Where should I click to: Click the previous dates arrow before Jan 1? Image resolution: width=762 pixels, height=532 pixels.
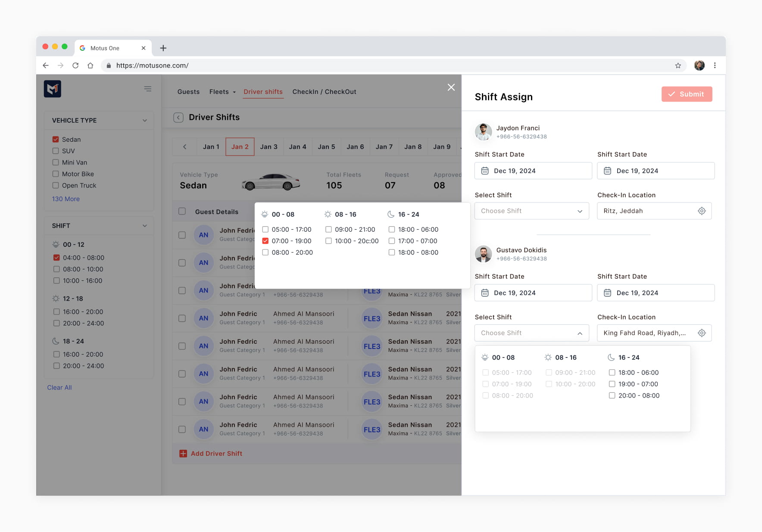[x=185, y=146]
